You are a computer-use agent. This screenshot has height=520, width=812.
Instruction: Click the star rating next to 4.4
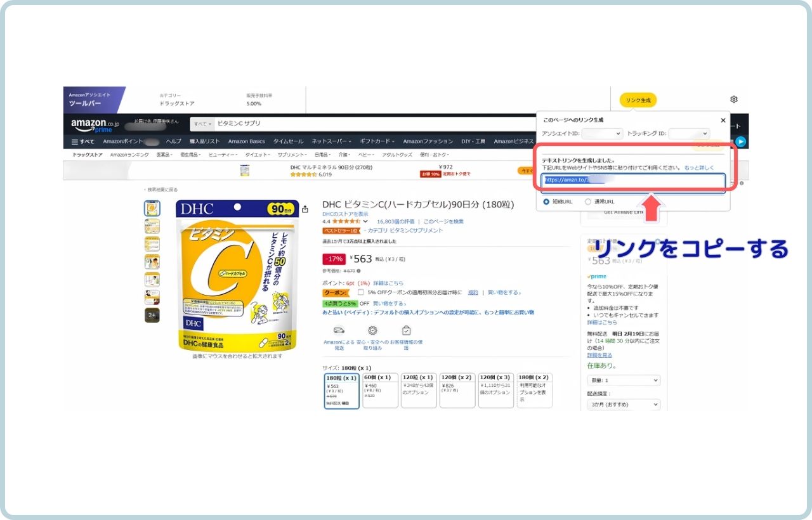click(x=346, y=221)
